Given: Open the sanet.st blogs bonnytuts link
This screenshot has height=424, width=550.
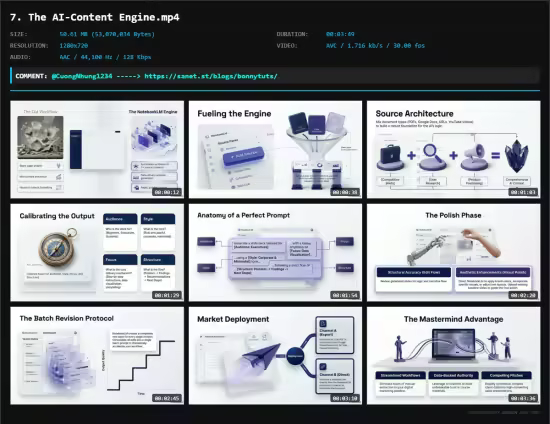Looking at the screenshot, I should pos(211,76).
